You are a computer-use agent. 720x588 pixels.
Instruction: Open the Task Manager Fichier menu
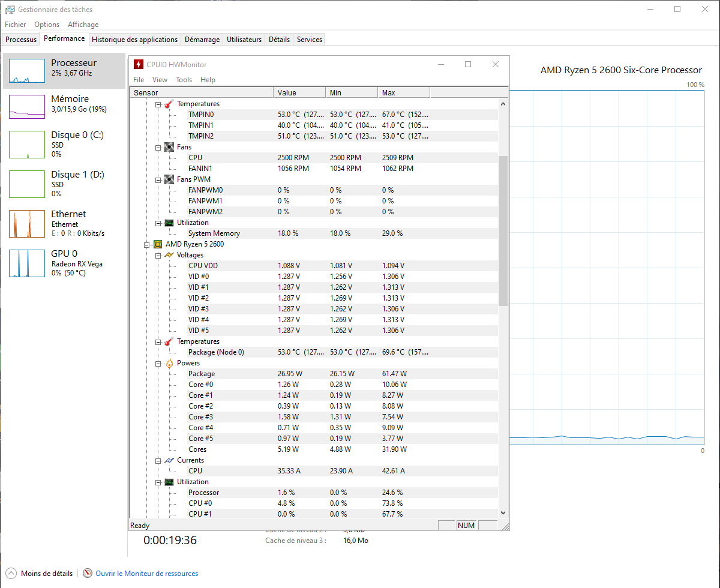[x=16, y=25]
